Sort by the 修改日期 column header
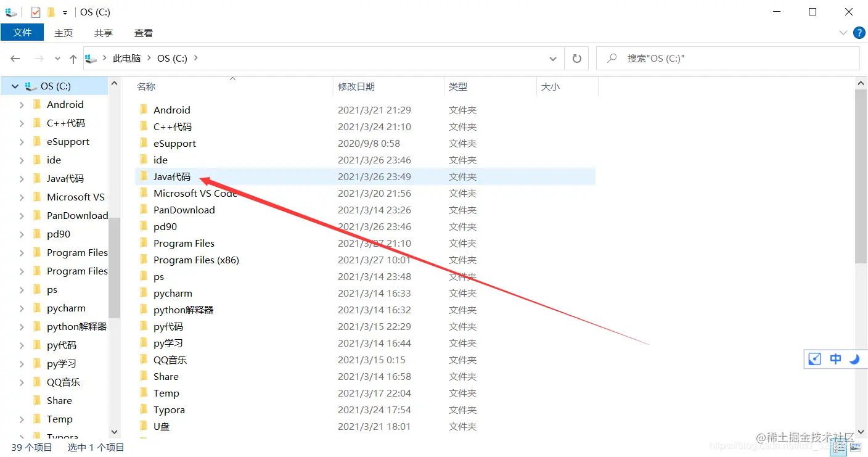Screen dimensions: 868x457 click(356, 87)
